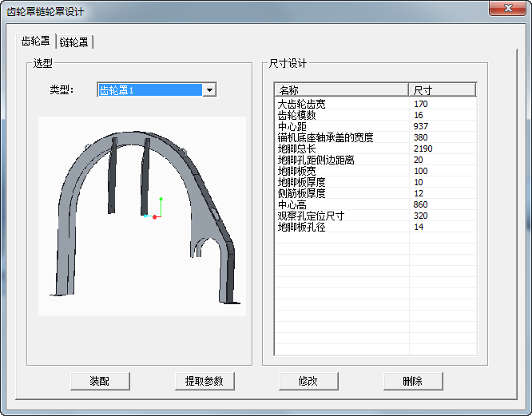Open the 类型 dropdown list
Image resolution: width=532 pixels, height=416 pixels.
pyautogui.click(x=209, y=90)
